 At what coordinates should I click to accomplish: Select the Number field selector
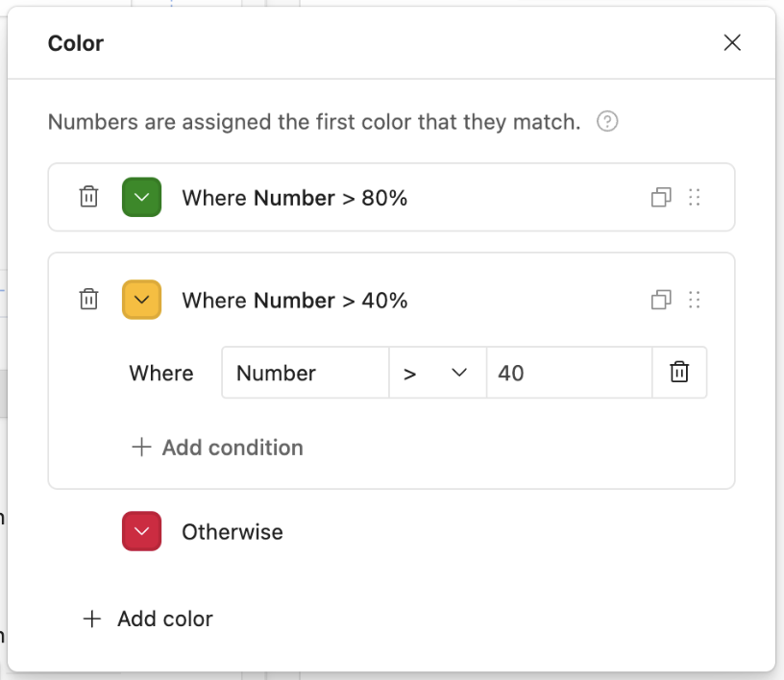[x=306, y=373]
